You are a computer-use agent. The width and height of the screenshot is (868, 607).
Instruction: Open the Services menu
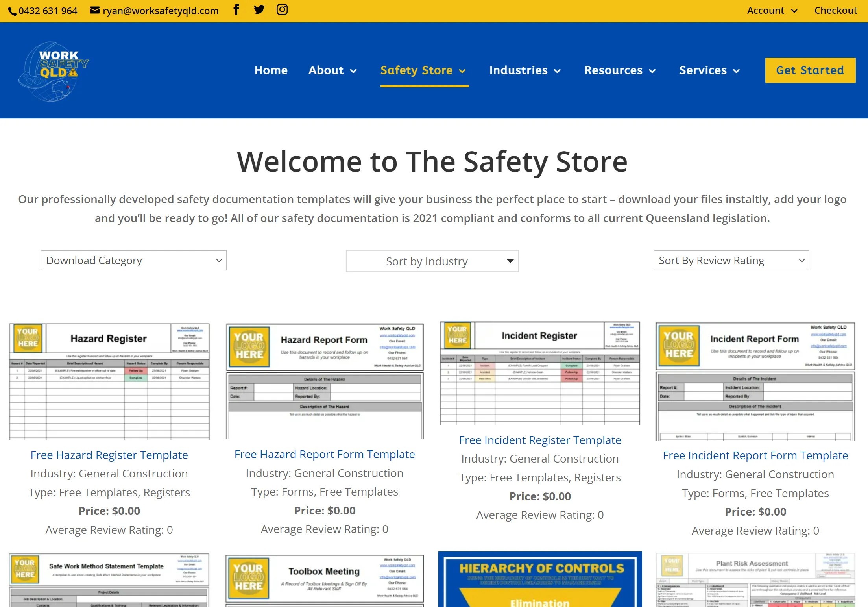[703, 70]
